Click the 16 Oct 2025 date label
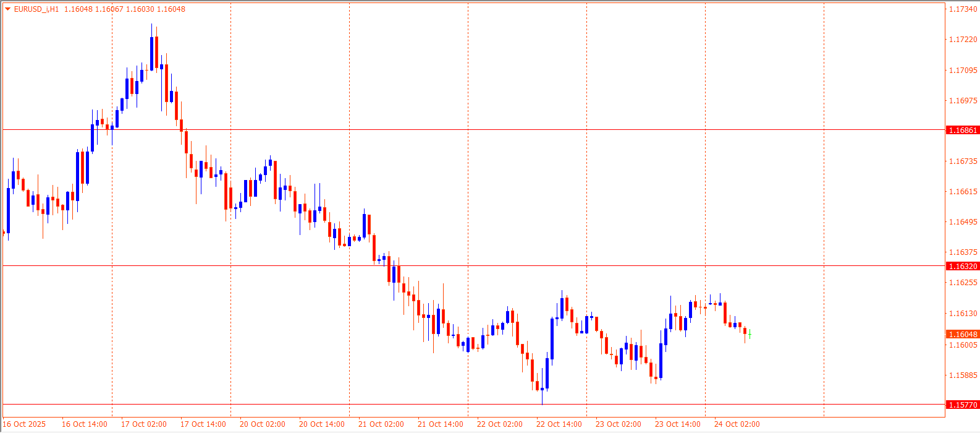Screen dimensions: 980x433 tap(25, 424)
